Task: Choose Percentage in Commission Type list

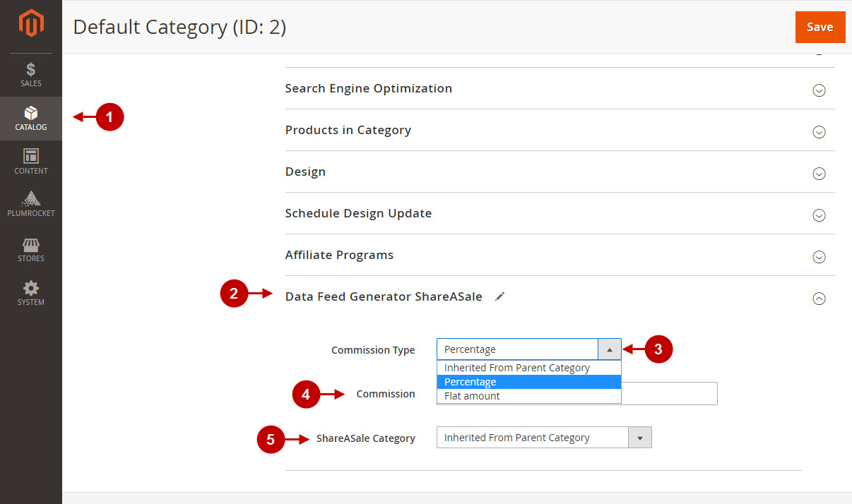Action: 529,382
